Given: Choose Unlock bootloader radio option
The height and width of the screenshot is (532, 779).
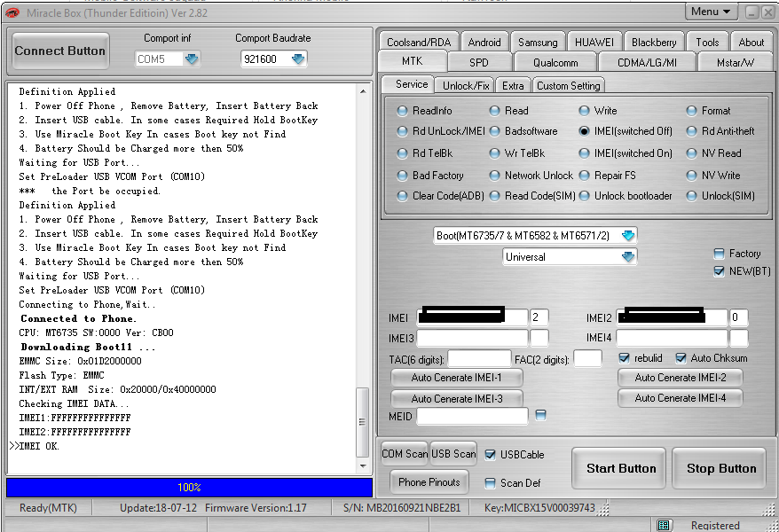Looking at the screenshot, I should [584, 196].
